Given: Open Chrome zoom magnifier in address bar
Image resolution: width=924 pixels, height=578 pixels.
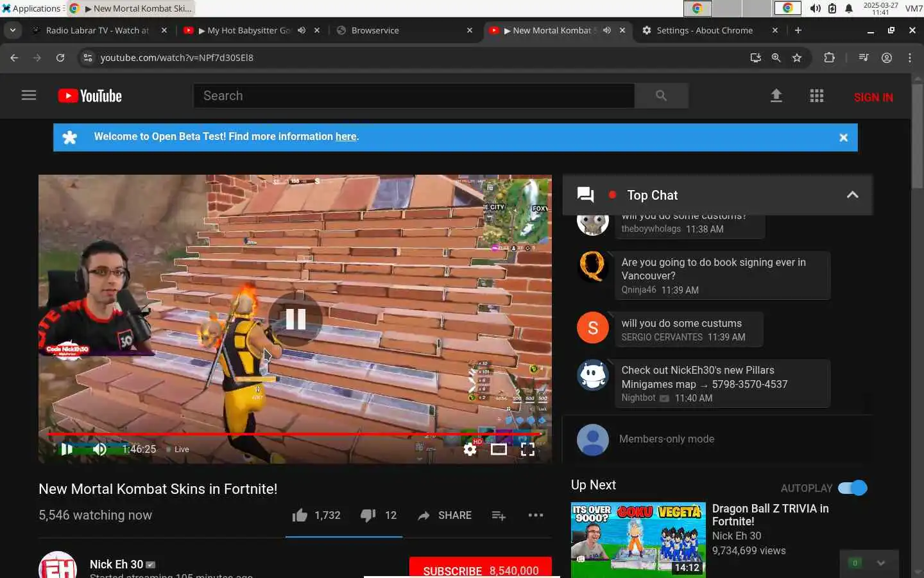Looking at the screenshot, I should (776, 58).
